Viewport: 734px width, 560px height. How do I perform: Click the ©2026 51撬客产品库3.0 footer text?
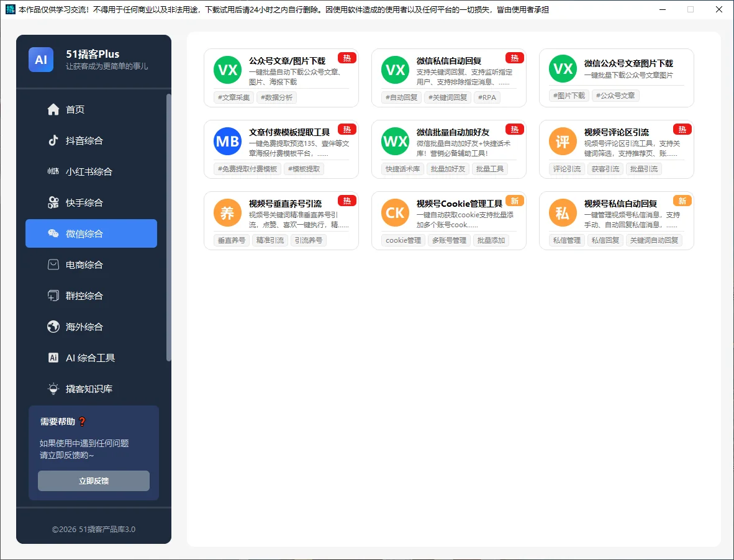click(x=94, y=529)
